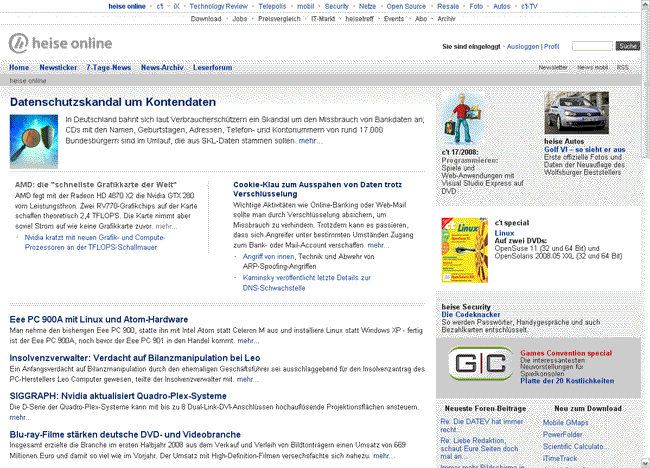This screenshot has height=468, width=650.
Task: Click the search input field
Action: click(x=592, y=46)
